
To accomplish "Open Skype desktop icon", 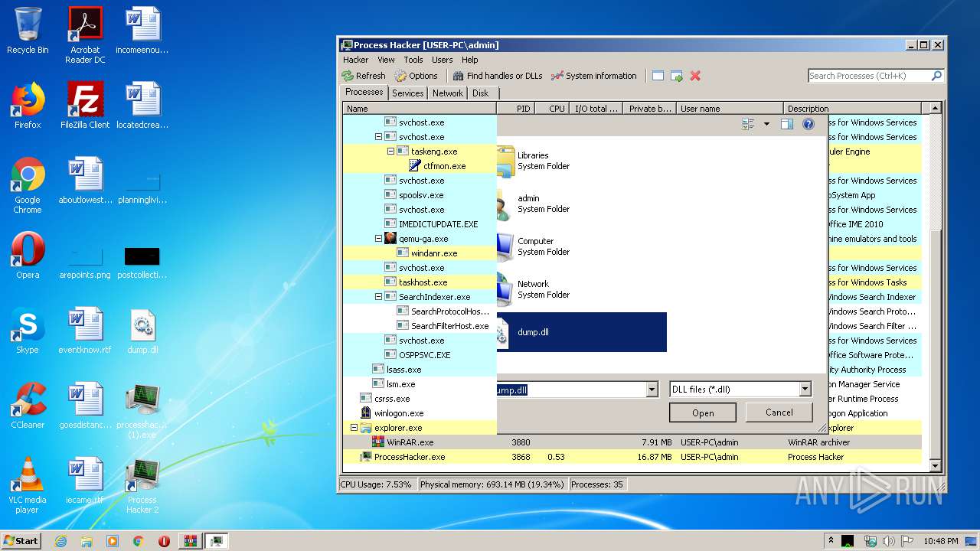I will (x=28, y=331).
